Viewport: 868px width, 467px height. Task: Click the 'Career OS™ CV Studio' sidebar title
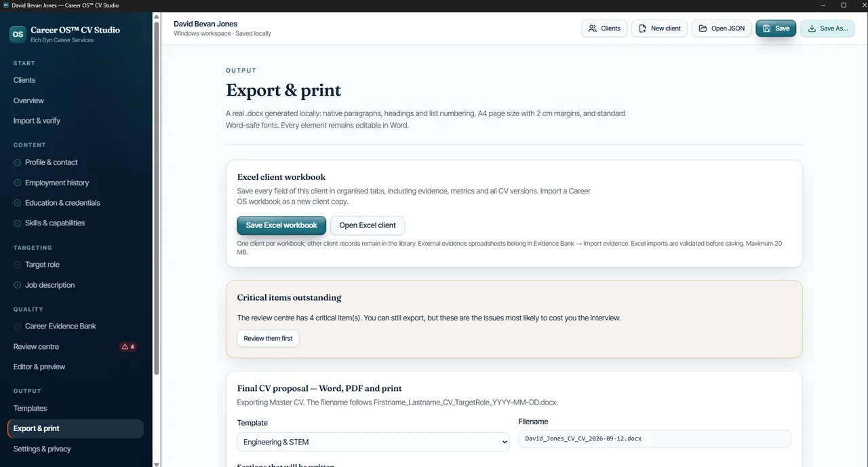point(75,30)
